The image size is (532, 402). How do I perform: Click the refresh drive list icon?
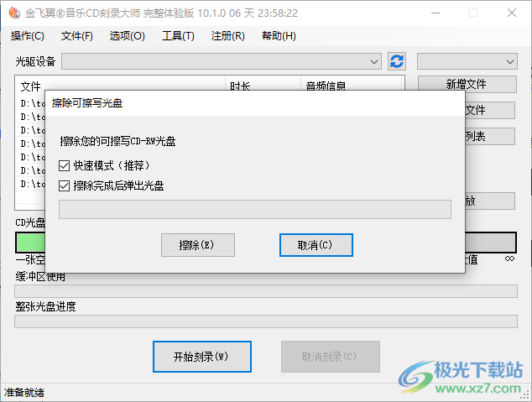point(397,61)
